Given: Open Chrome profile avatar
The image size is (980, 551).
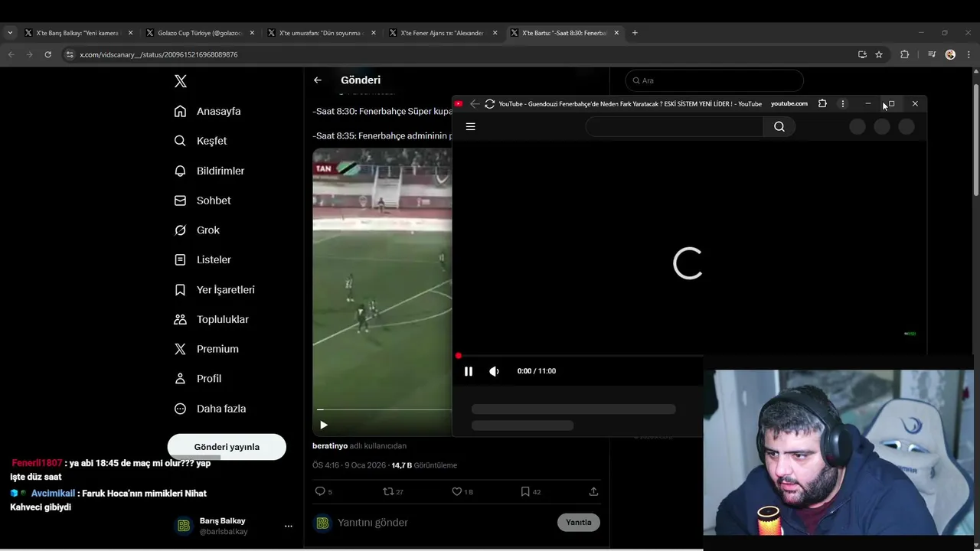Looking at the screenshot, I should click(950, 54).
